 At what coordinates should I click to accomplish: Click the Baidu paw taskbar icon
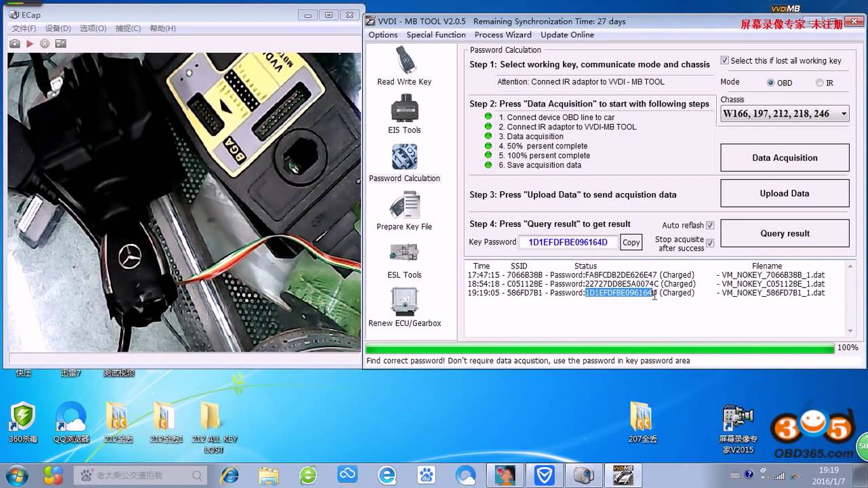pos(427,475)
